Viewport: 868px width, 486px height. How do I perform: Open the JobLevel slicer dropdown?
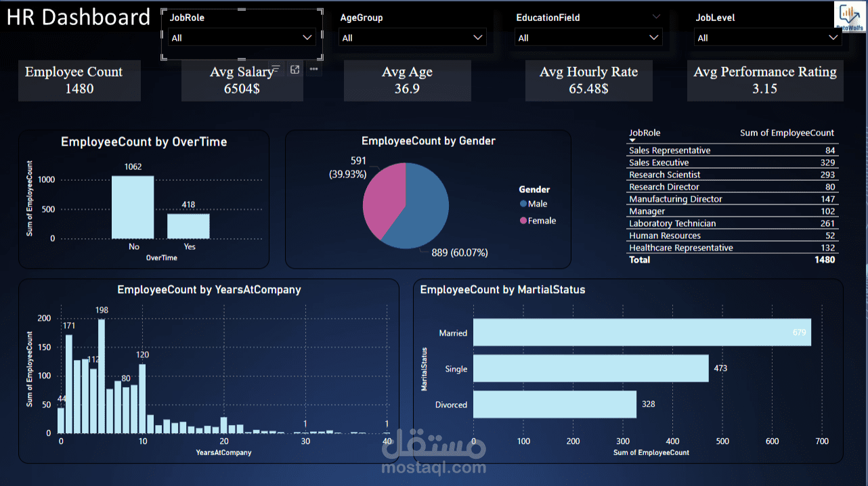pos(834,37)
